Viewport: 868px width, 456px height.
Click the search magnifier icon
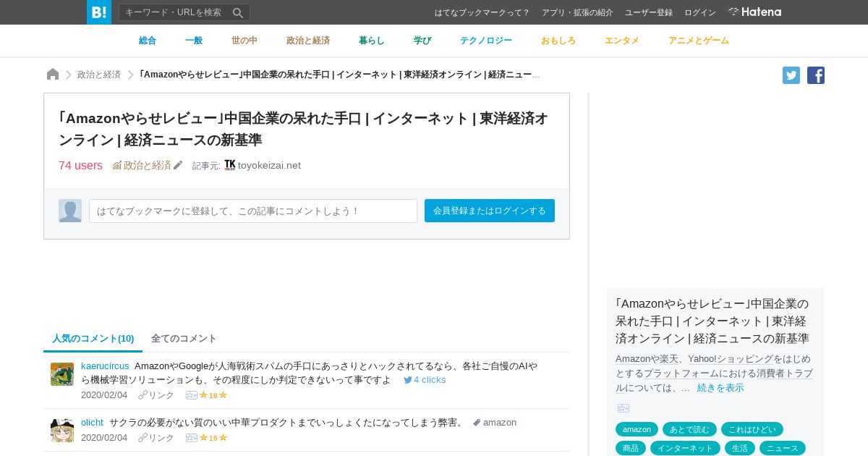(x=238, y=12)
